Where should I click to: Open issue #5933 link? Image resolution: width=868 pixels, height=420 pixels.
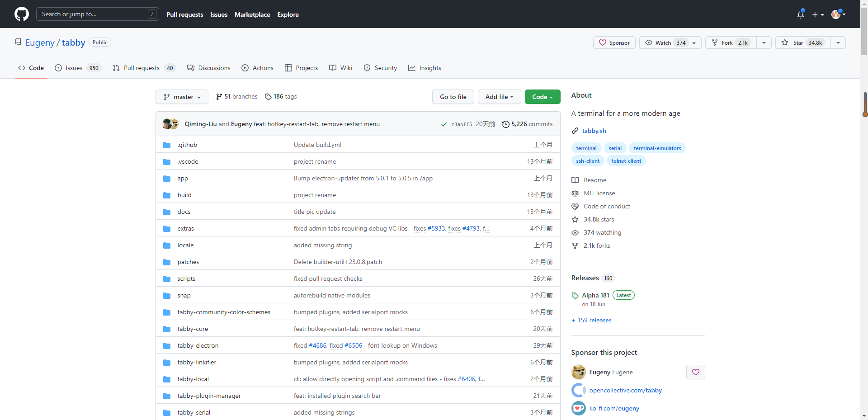[x=436, y=228]
